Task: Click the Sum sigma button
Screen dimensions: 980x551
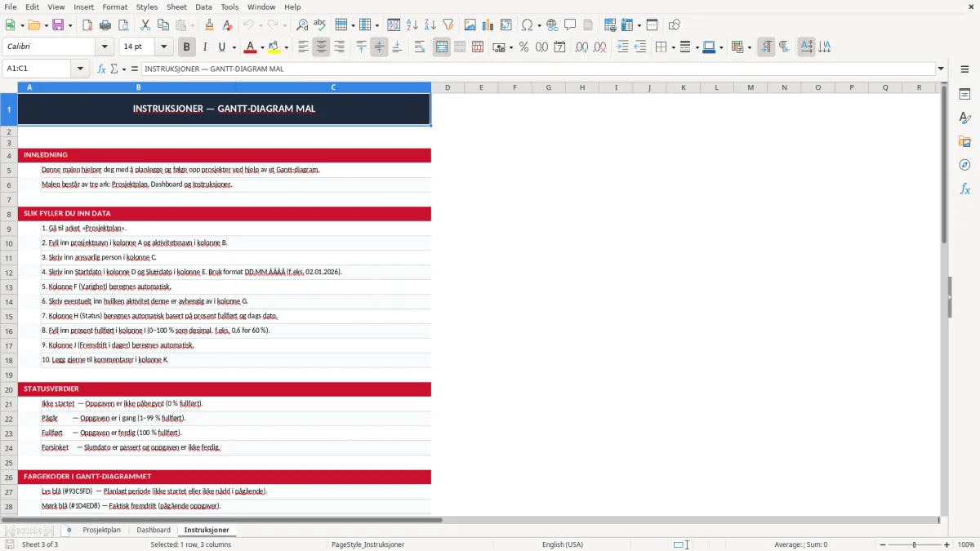Action: pos(114,69)
